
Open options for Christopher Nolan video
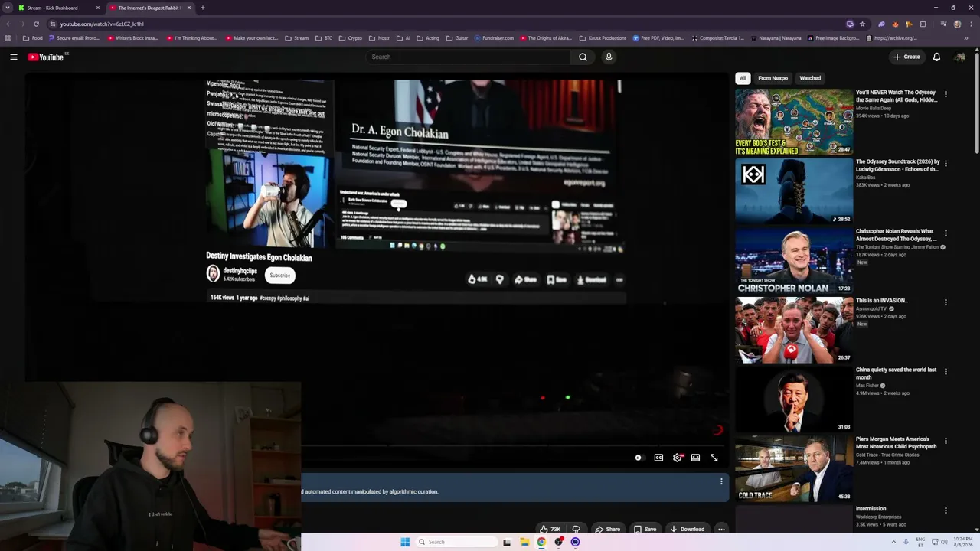(946, 233)
